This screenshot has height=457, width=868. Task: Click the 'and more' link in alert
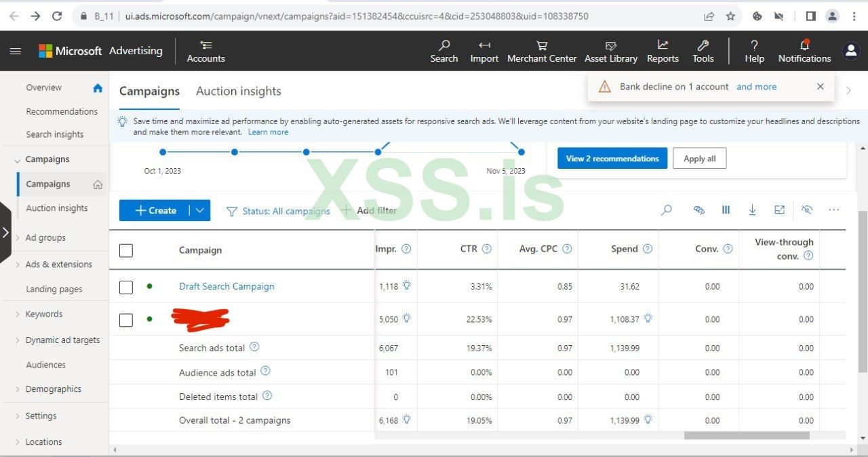point(757,87)
